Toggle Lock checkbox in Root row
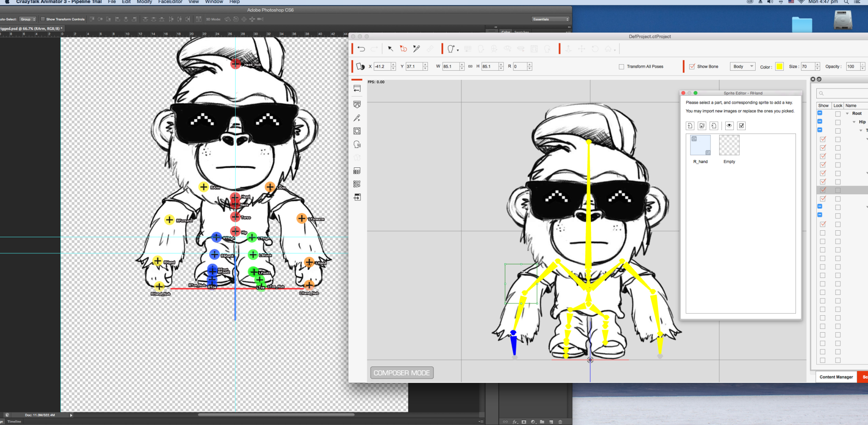This screenshot has height=425, width=868. point(838,114)
